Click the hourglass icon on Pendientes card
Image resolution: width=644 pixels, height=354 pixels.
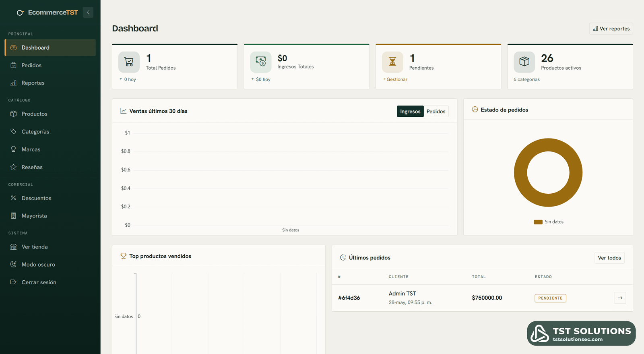click(x=392, y=62)
